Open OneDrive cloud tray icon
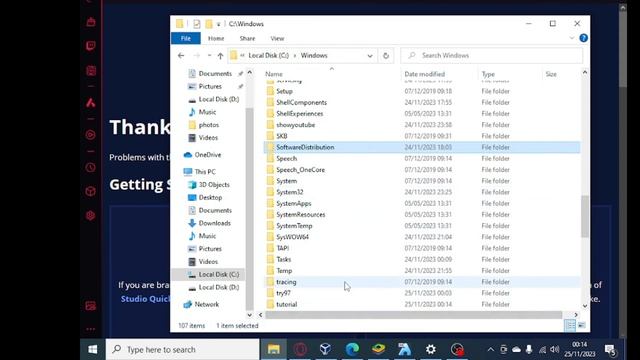This screenshot has width=640, height=360. pos(516,349)
